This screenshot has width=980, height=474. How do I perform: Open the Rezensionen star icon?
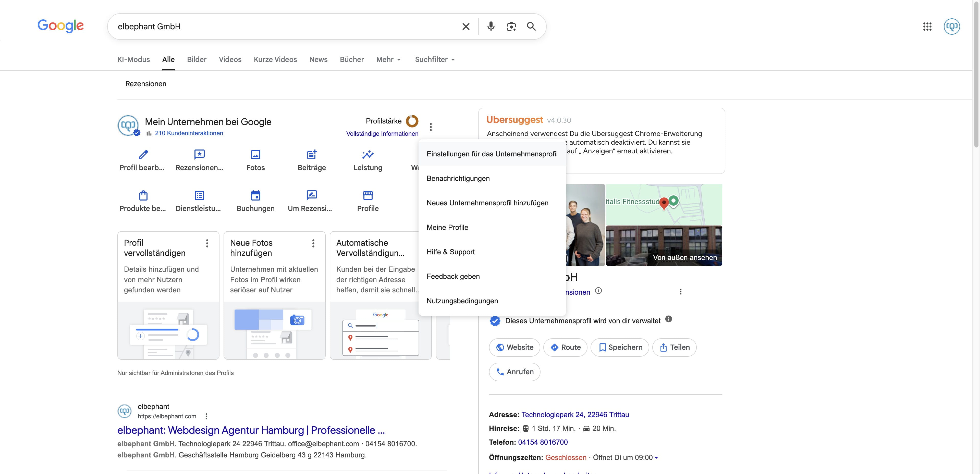point(199,154)
